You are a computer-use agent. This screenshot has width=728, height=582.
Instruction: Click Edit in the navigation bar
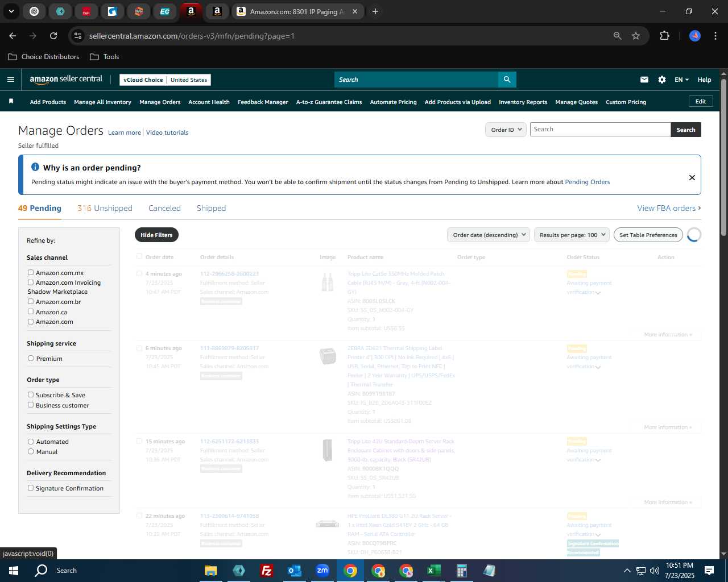701,101
